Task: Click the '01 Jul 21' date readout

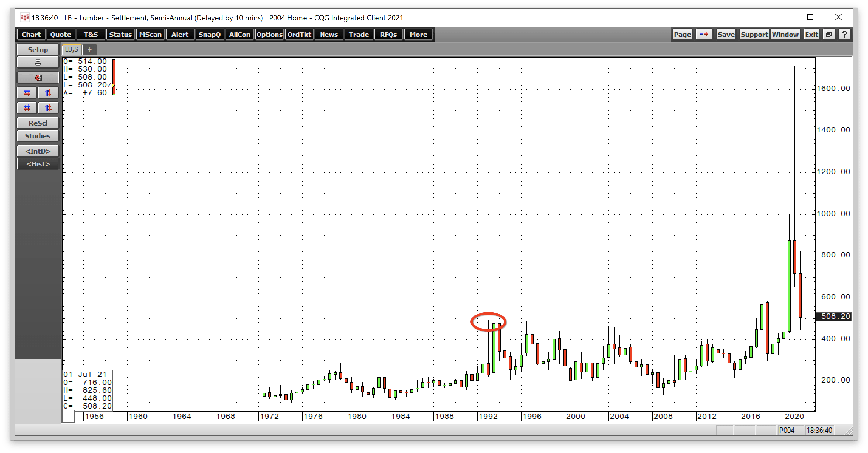Action: point(85,374)
